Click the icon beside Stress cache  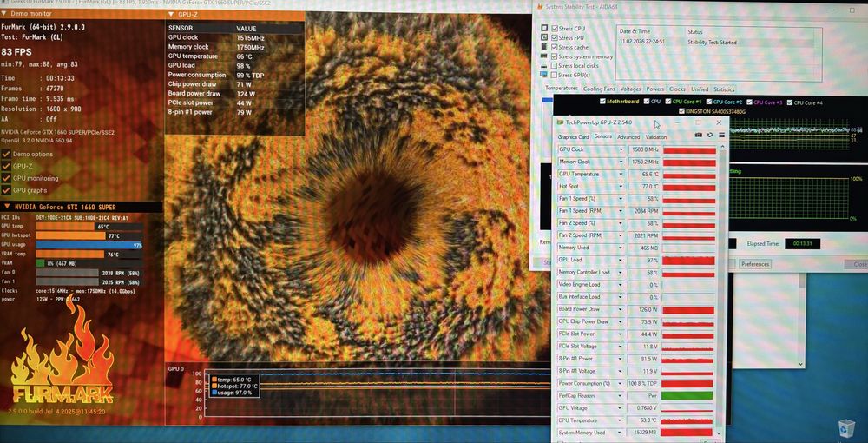coord(544,47)
